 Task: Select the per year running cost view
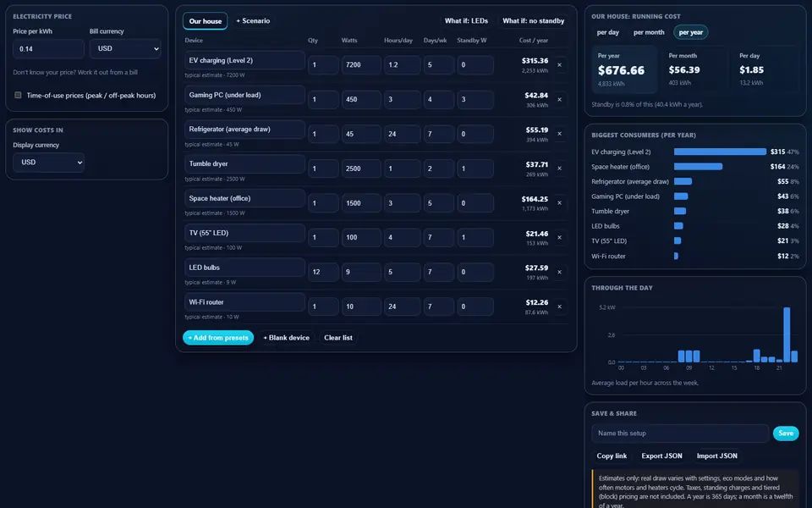691,32
